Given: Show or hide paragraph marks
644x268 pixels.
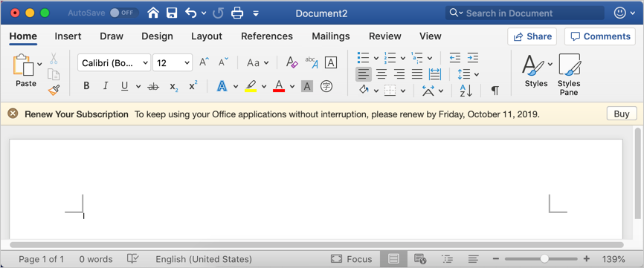Looking at the screenshot, I should pyautogui.click(x=495, y=91).
